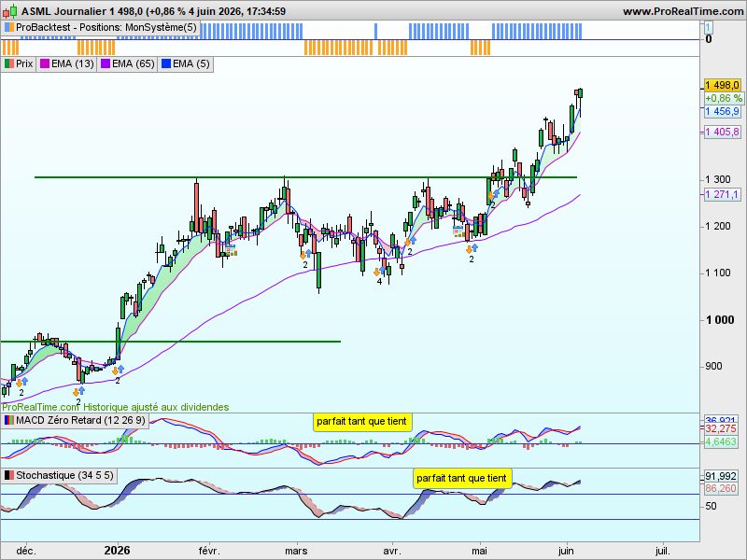This screenshot has height=560, width=747.
Task: Click the EMA (65) purple color swatch
Action: 106,63
